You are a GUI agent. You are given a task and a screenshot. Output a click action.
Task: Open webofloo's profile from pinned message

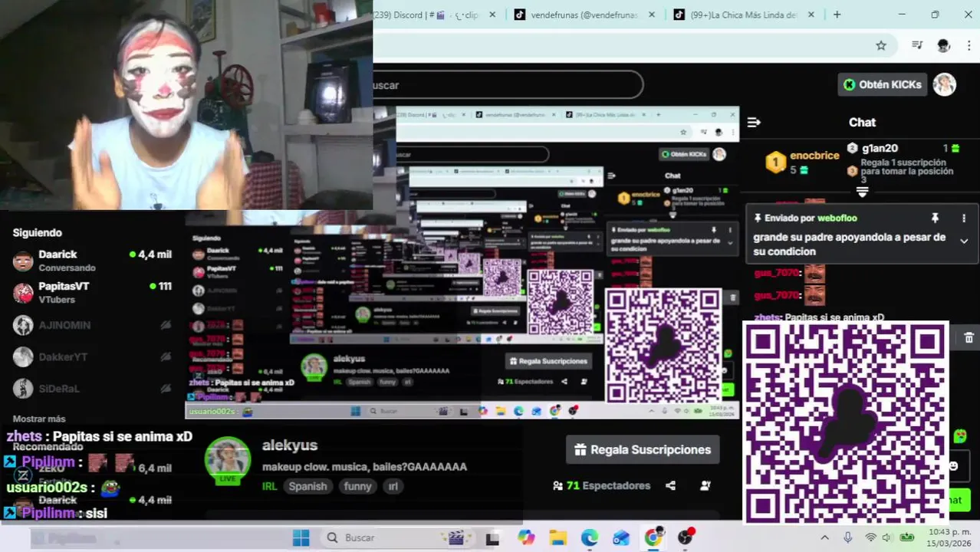click(837, 219)
